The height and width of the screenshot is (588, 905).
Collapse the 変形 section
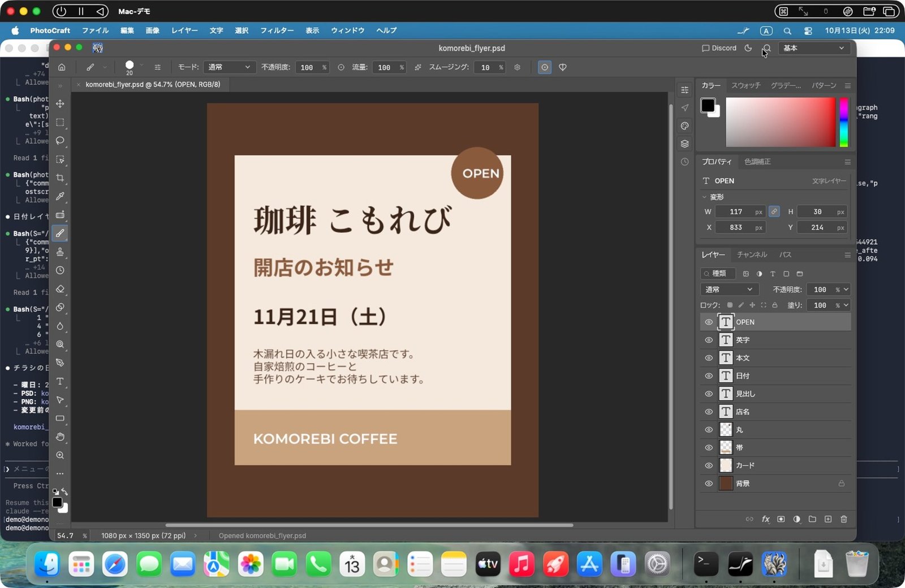[705, 197]
